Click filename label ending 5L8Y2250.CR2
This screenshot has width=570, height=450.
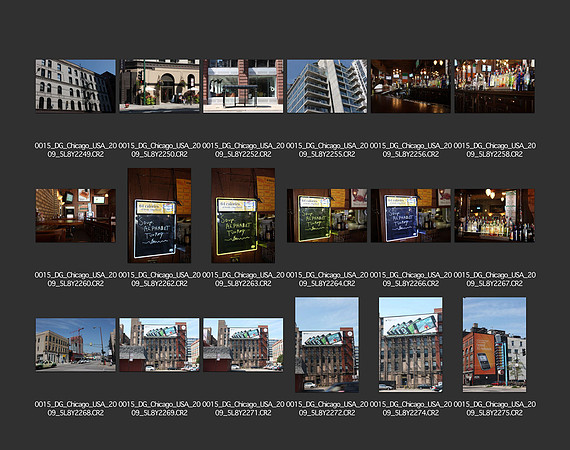click(x=160, y=150)
